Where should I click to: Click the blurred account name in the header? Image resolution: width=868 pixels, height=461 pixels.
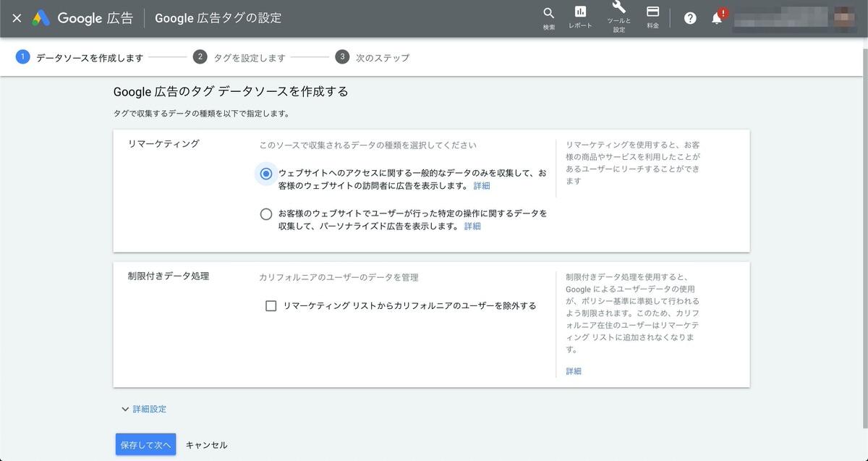[x=781, y=17]
